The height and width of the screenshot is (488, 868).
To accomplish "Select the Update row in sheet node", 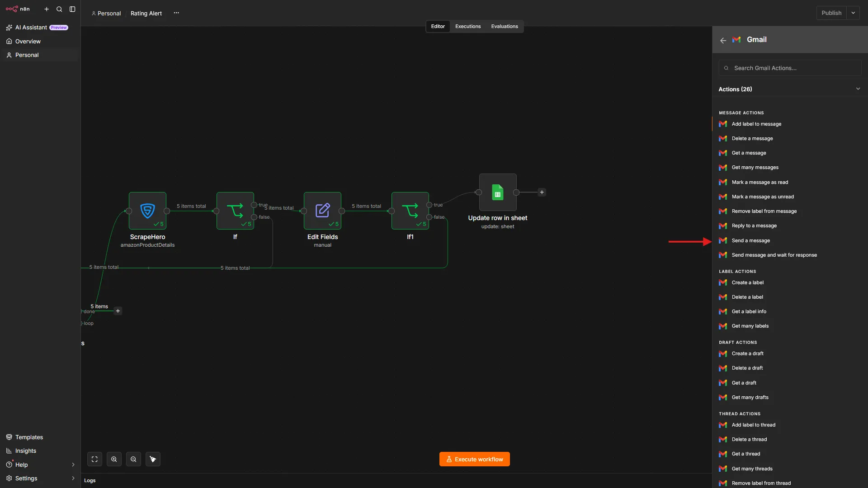I will pyautogui.click(x=498, y=192).
